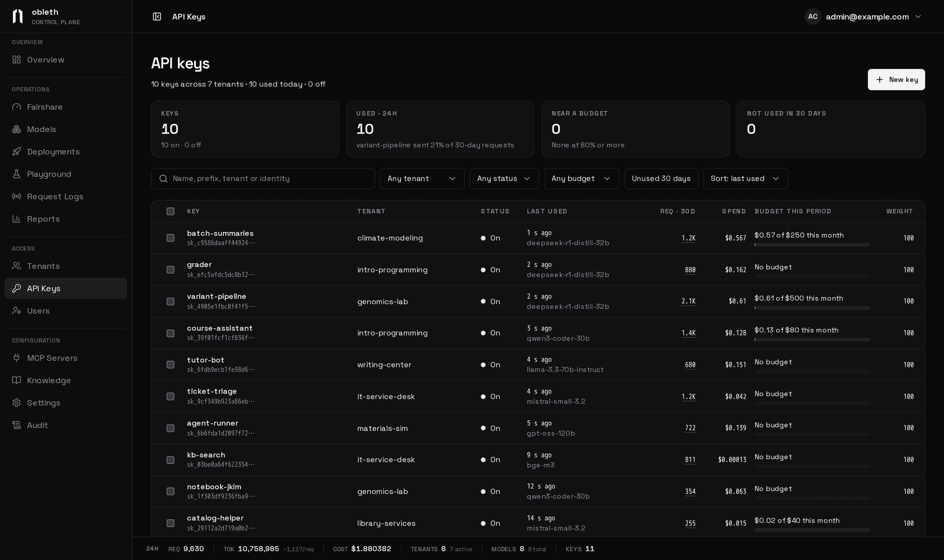
Task: Click the Knowledge book icon
Action: tap(17, 380)
